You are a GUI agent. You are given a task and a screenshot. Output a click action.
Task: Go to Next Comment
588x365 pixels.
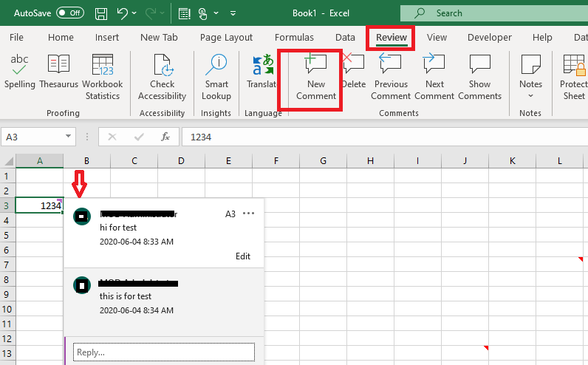click(434, 77)
